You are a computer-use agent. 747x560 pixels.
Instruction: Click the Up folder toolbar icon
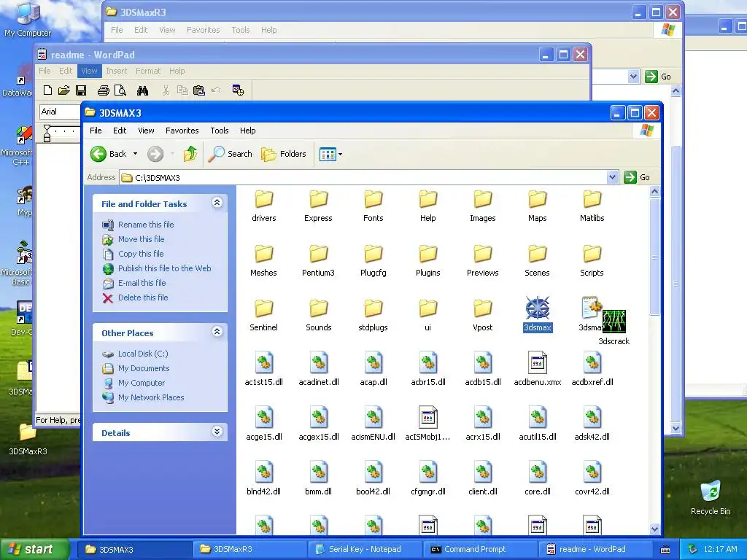(x=190, y=154)
